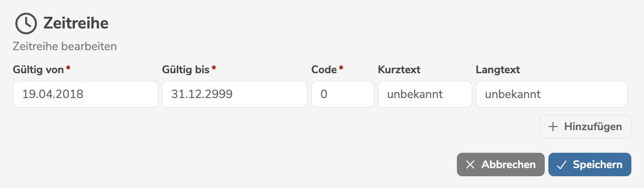
Task: Focus the Gültig bis date field
Action: pos(235,94)
